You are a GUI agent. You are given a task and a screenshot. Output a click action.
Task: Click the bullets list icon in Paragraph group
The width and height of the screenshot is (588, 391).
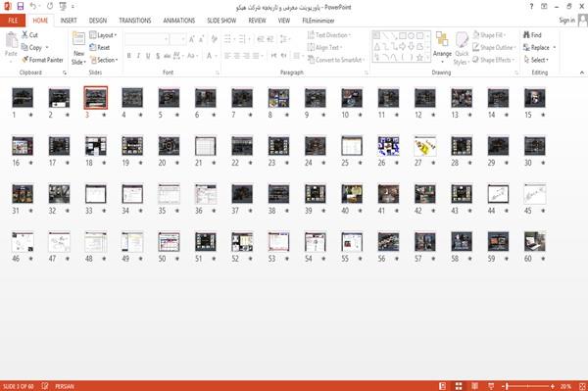tap(228, 38)
